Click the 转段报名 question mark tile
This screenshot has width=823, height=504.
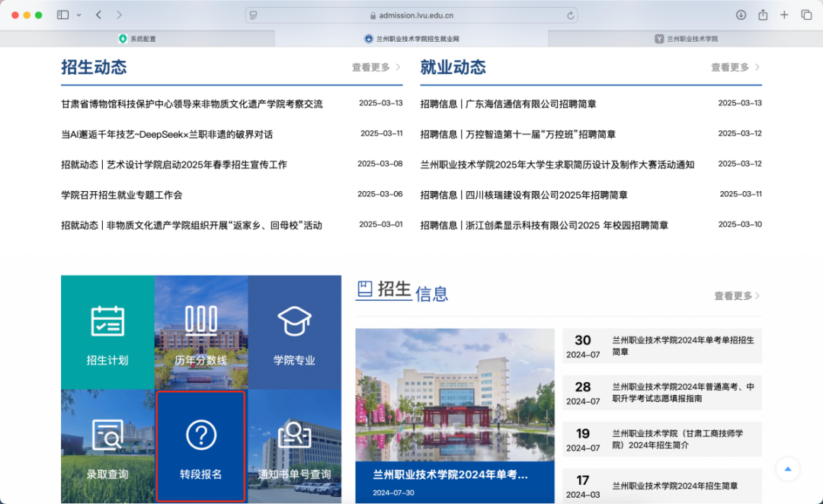click(201, 446)
